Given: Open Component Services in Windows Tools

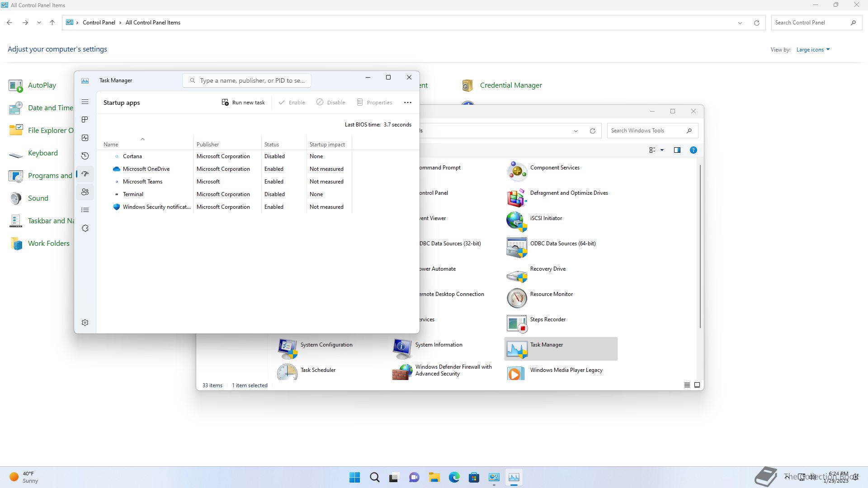Looking at the screenshot, I should (561, 171).
